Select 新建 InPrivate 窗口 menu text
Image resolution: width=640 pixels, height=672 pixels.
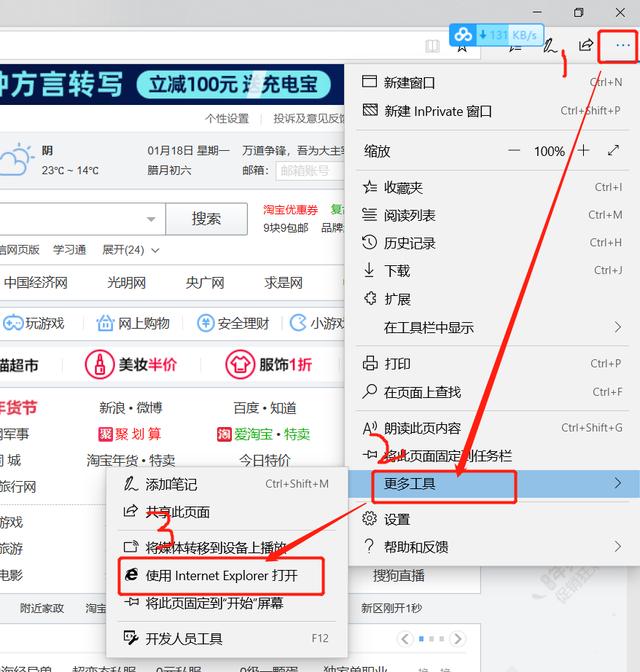click(x=438, y=111)
